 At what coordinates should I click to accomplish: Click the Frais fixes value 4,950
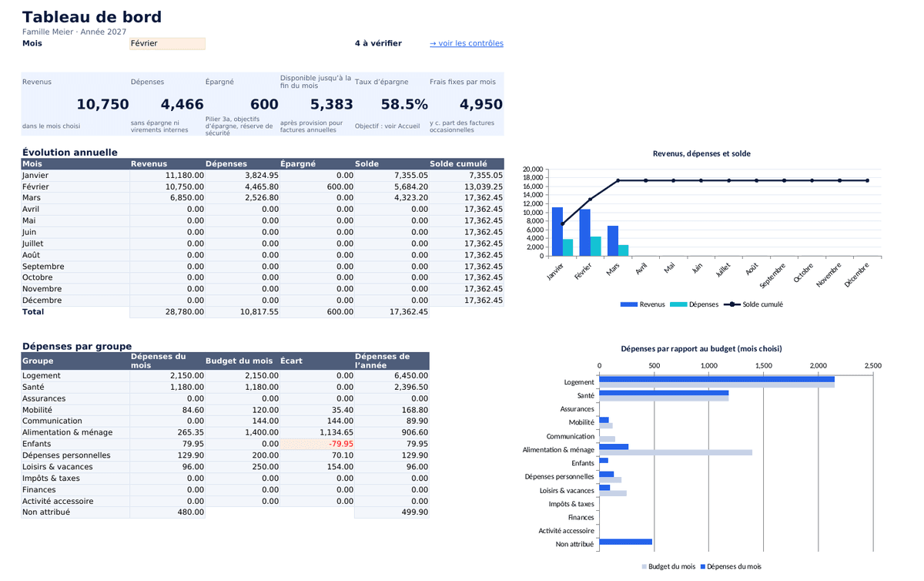480,104
